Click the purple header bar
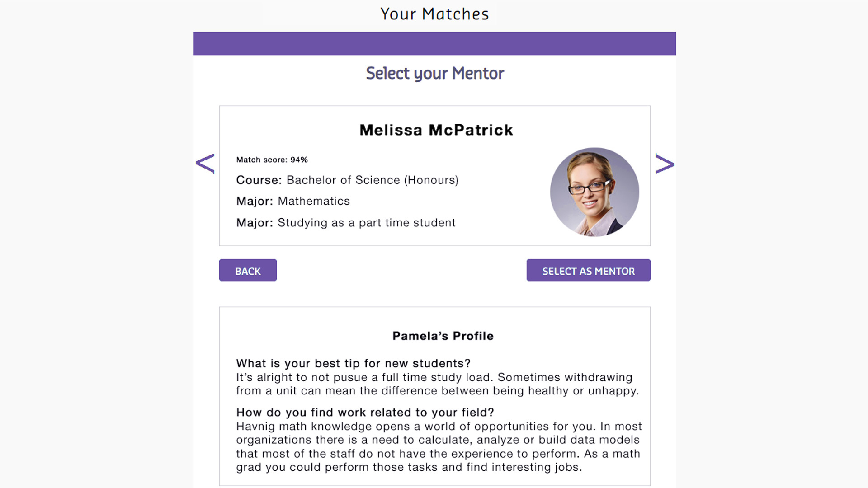868x488 pixels. 434,43
